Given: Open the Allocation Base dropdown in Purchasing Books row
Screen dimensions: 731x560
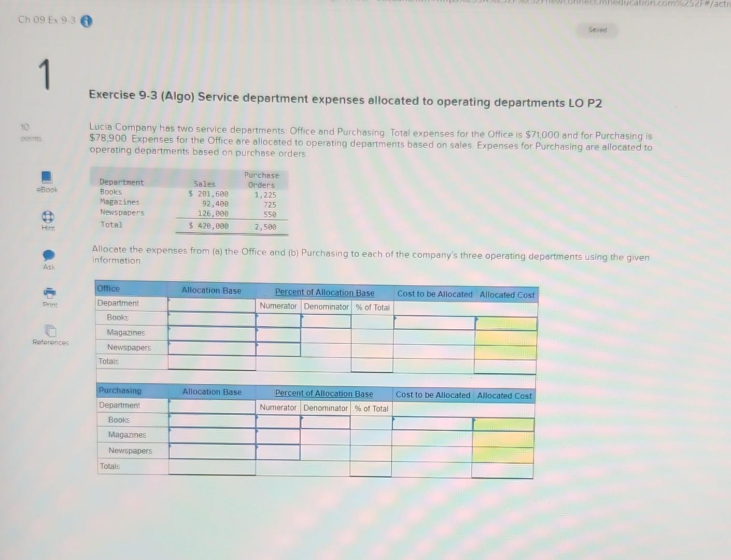Looking at the screenshot, I should click(x=212, y=421).
